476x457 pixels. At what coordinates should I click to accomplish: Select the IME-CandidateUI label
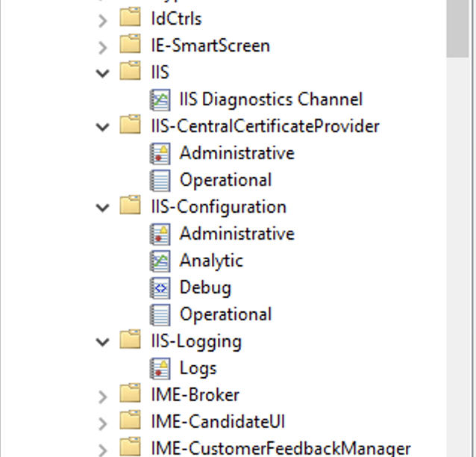(218, 422)
